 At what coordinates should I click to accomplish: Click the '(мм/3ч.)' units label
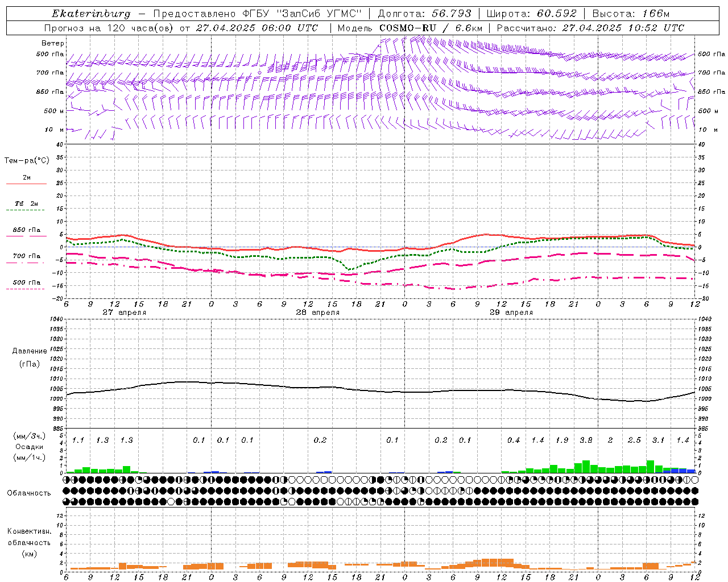click(30, 436)
